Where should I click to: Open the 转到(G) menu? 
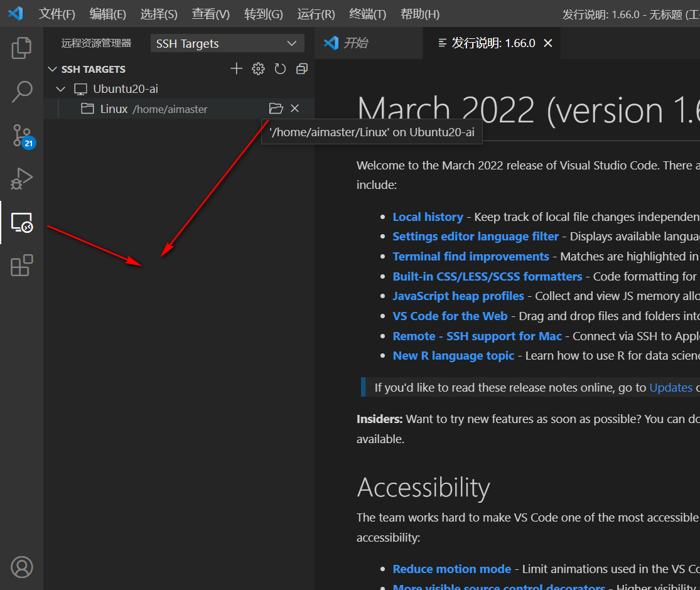(263, 14)
